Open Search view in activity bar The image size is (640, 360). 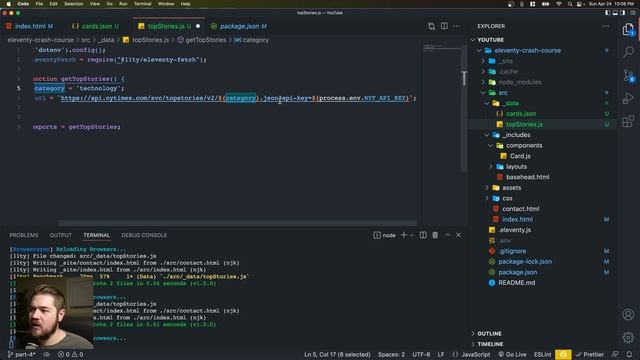pos(628,52)
